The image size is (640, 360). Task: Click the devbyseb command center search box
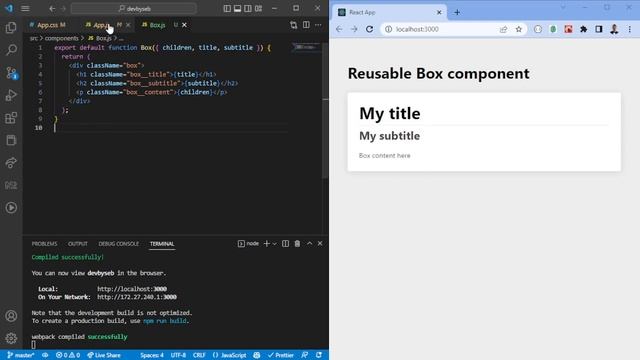[134, 8]
